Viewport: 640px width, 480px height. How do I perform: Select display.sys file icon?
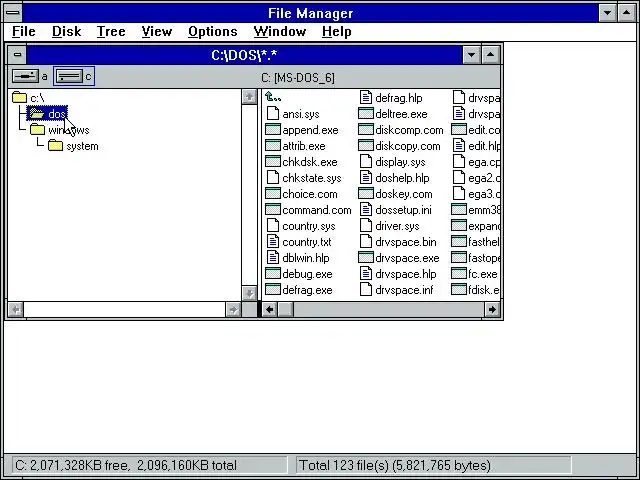tap(366, 161)
